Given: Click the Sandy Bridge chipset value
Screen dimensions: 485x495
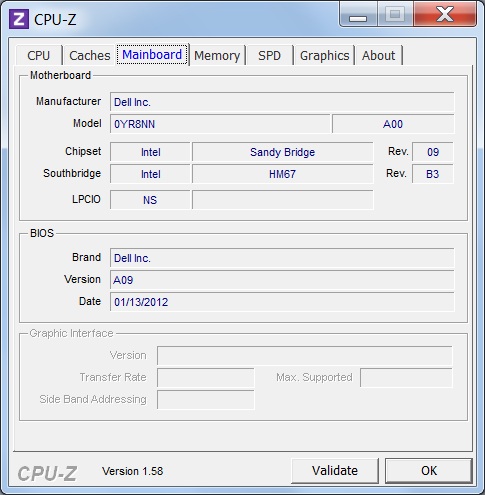Looking at the screenshot, I should (x=283, y=152).
